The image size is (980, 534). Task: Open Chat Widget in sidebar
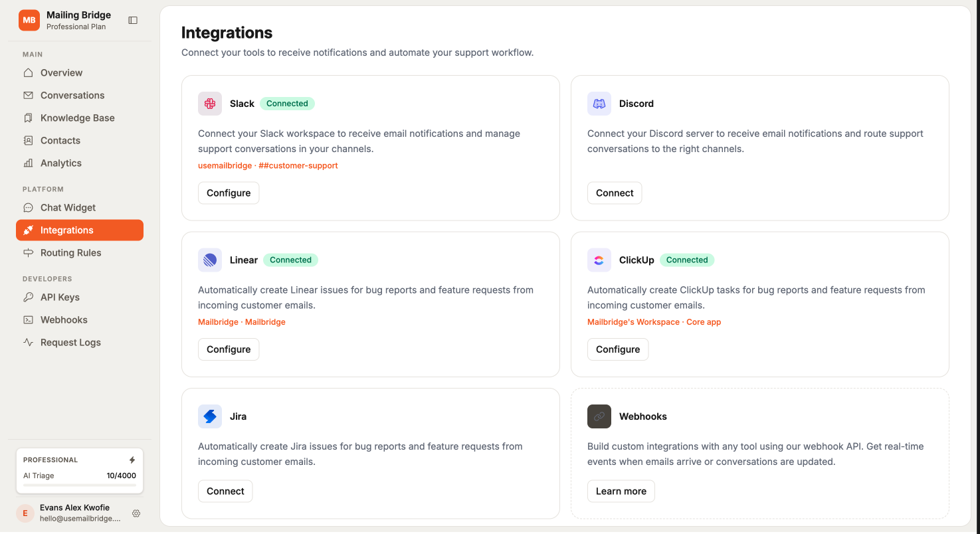coord(80,207)
